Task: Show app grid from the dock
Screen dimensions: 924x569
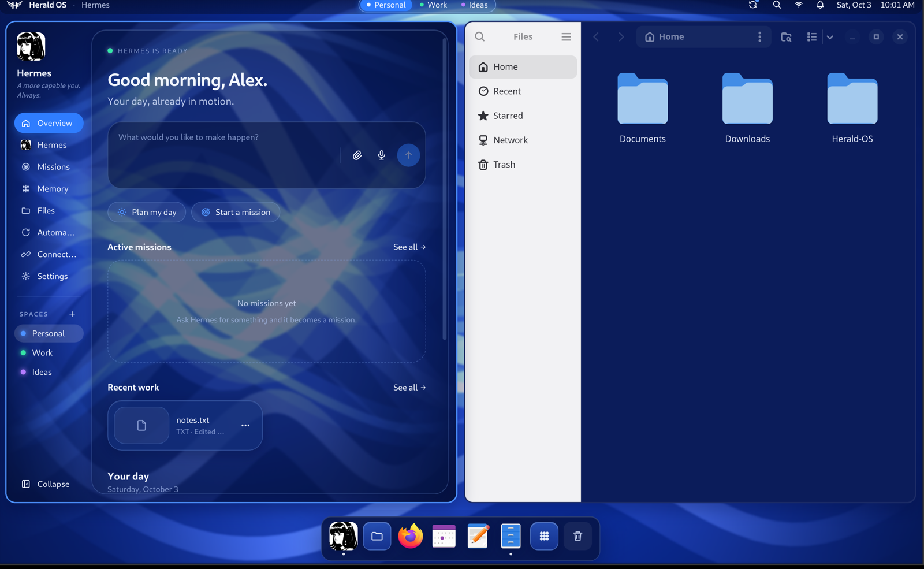Action: (544, 536)
